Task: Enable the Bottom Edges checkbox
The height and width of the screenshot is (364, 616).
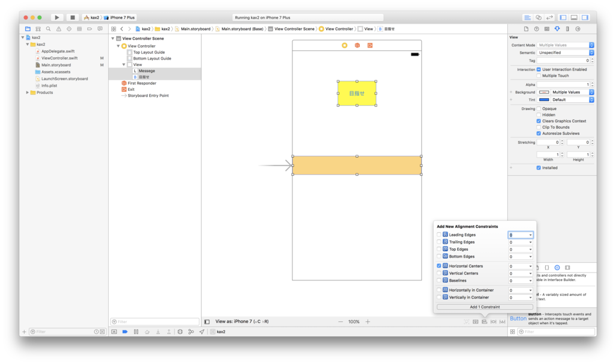Action: [439, 256]
